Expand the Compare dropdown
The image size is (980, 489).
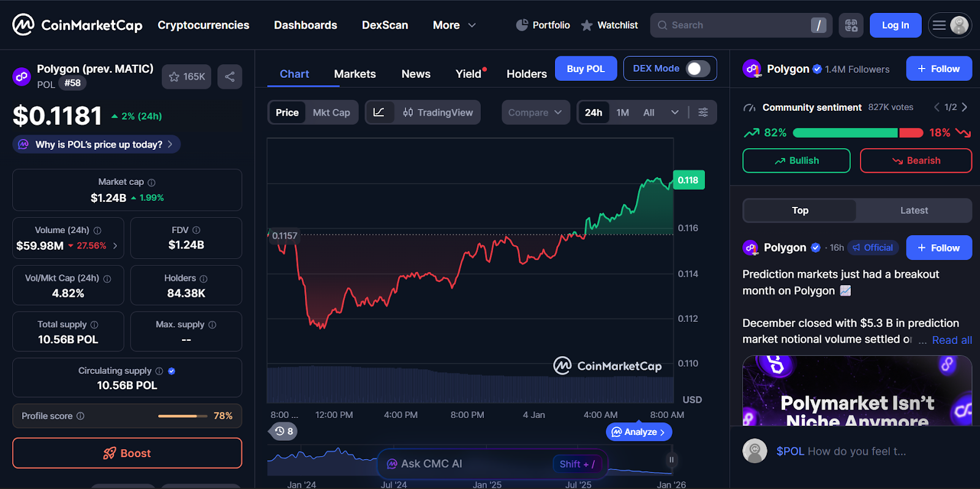click(x=535, y=113)
